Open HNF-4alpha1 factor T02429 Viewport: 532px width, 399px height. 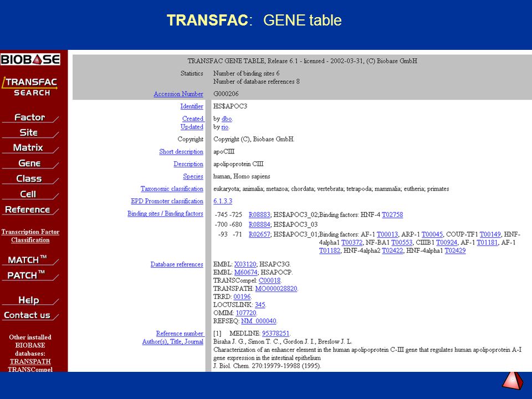[456, 250]
